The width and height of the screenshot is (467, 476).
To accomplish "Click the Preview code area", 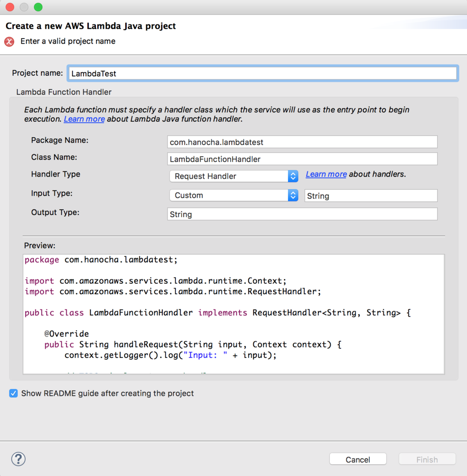I will pos(233,314).
